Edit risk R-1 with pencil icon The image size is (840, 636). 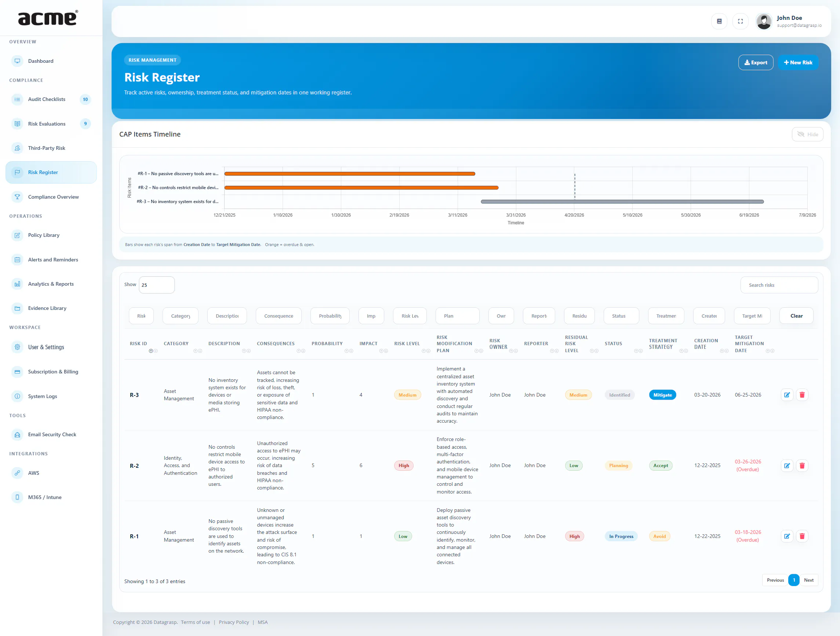[x=787, y=536]
